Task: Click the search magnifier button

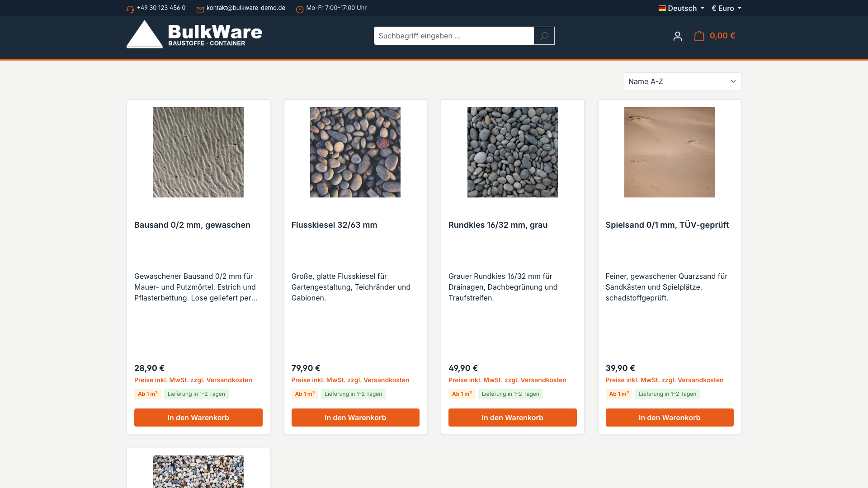Action: 544,36
